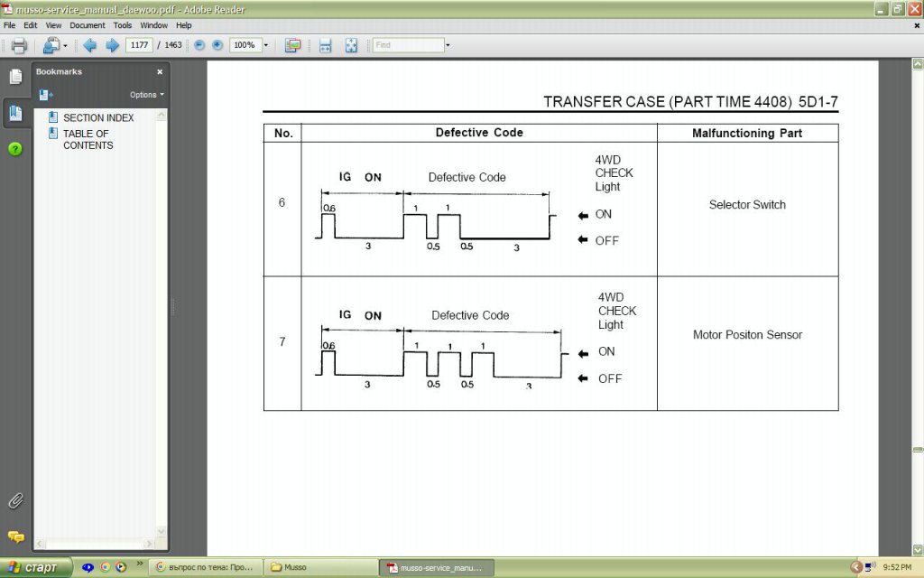Screen dimensions: 924x578
Task: Open the Bookmarks Options dropdown
Action: coord(146,95)
